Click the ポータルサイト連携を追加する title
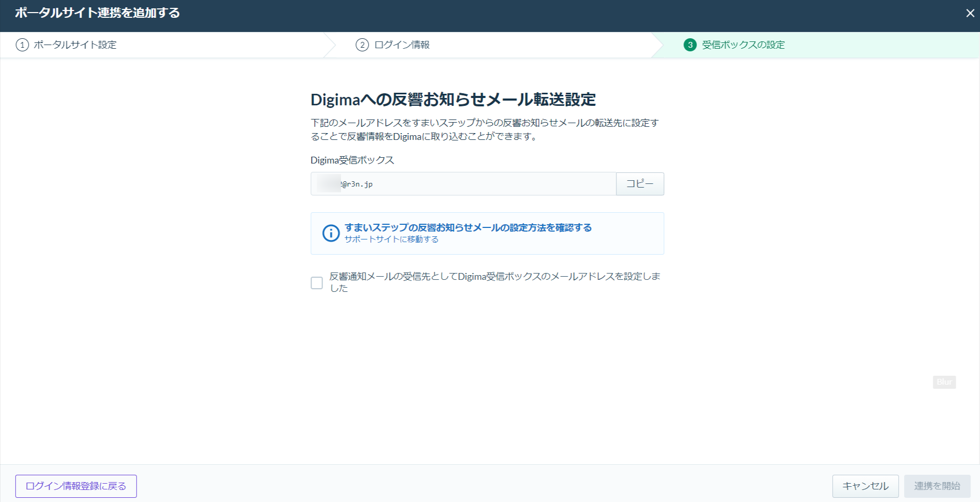Screen dimensions: 980x502 tap(97, 13)
